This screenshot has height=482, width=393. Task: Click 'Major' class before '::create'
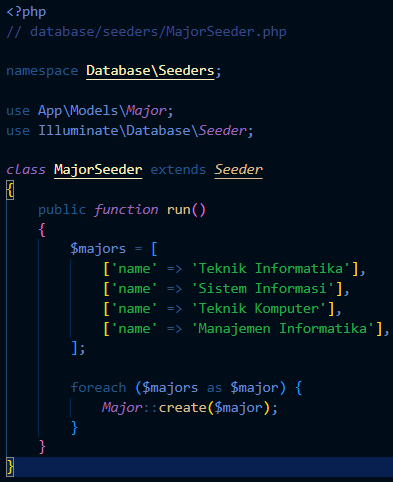[x=122, y=408]
